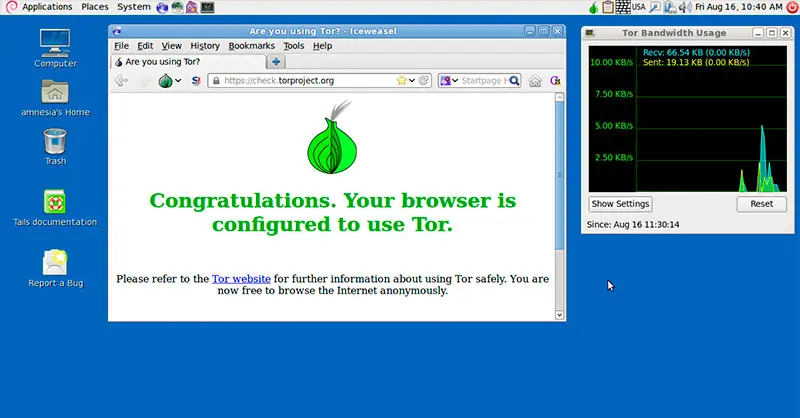Click the USA keyboard layout indicator
800x418 pixels.
638,7
